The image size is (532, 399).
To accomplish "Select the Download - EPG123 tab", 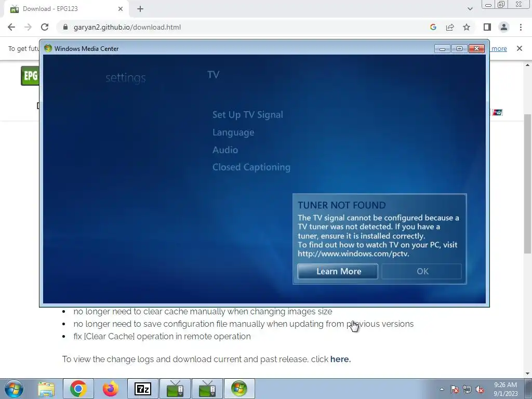I will [x=66, y=9].
